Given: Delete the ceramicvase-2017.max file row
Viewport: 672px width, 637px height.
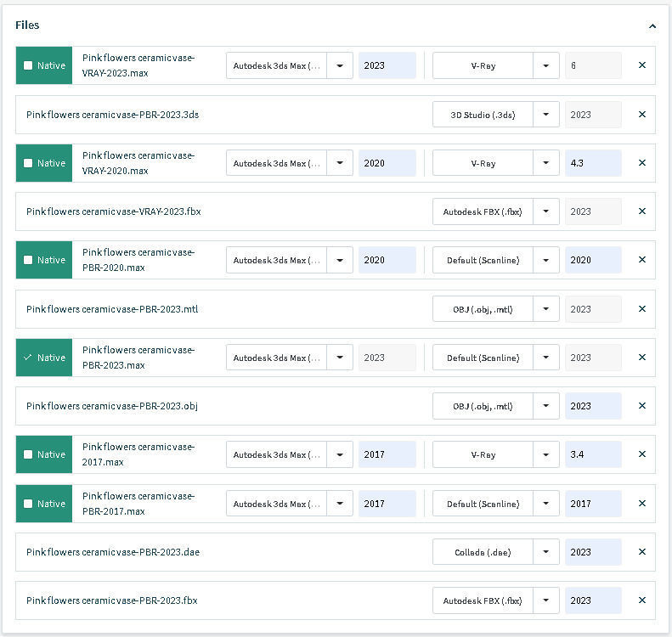Looking at the screenshot, I should coord(641,454).
